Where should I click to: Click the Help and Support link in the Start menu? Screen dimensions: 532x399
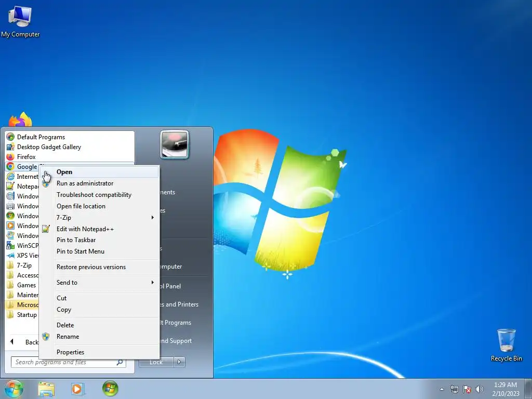(176, 341)
